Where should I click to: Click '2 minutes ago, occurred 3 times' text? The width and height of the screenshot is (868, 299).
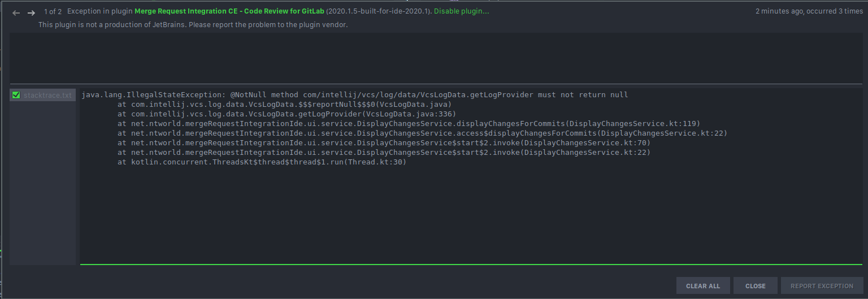809,11
